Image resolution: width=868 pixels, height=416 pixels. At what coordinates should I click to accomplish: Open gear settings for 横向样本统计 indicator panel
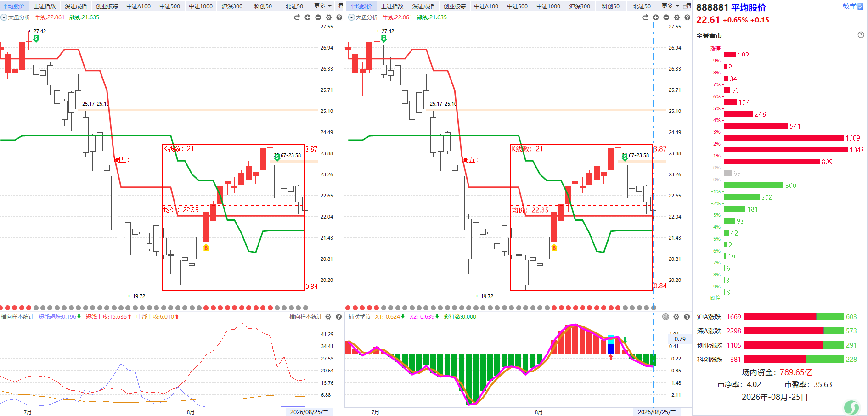click(328, 317)
